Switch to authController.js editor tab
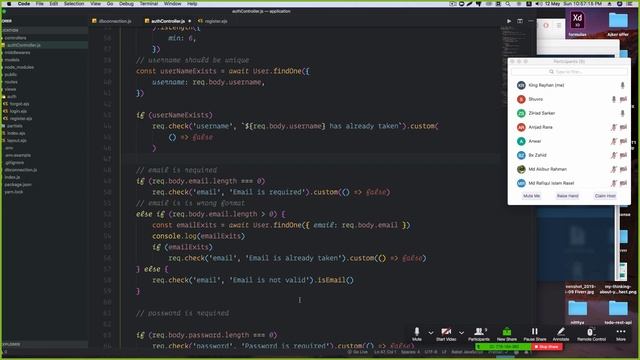The width and height of the screenshot is (640, 360). 168,21
